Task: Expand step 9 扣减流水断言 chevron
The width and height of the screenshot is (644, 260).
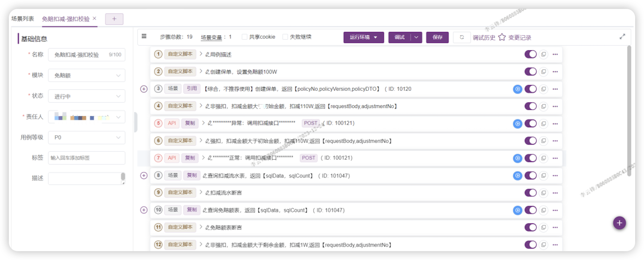Action: 201,192
